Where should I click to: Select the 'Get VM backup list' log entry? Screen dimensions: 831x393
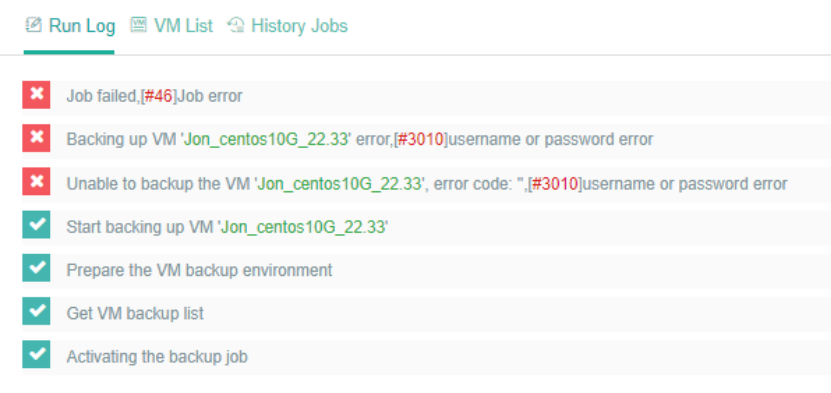click(x=135, y=314)
